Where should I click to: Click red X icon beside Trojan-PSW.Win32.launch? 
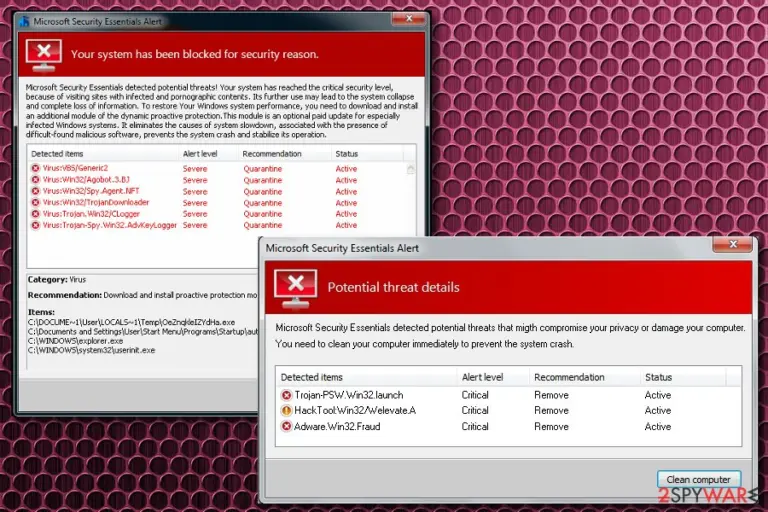click(286, 395)
